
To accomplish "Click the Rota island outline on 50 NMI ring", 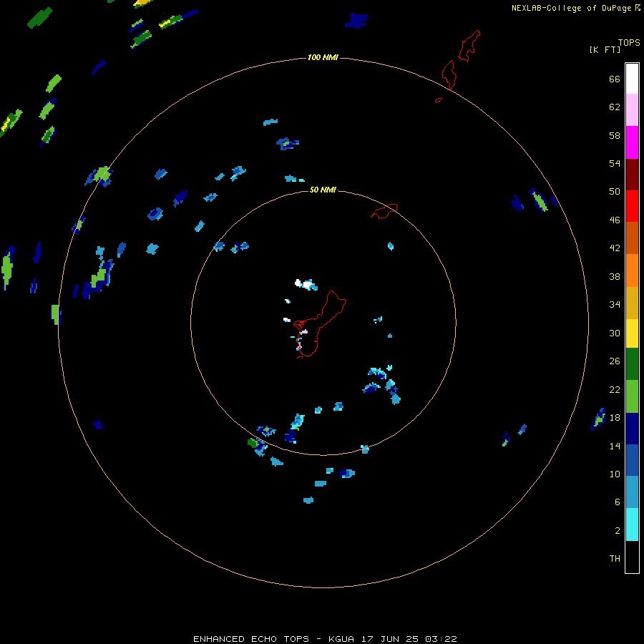I will pos(384,211).
